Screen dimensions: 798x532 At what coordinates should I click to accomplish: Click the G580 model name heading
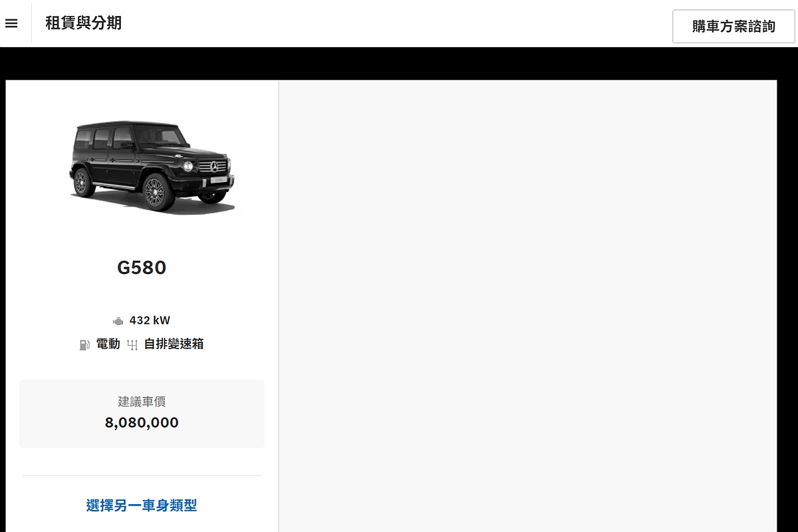pyautogui.click(x=142, y=267)
